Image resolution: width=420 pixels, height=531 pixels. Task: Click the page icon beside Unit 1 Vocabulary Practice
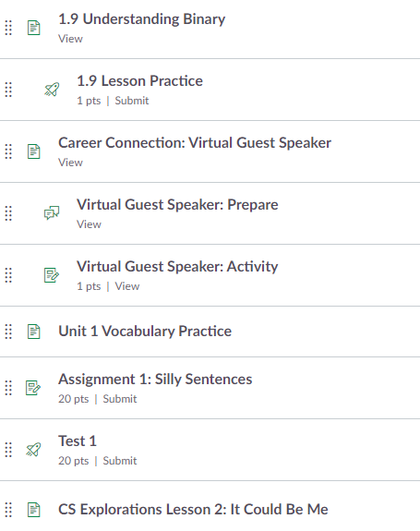click(x=33, y=332)
